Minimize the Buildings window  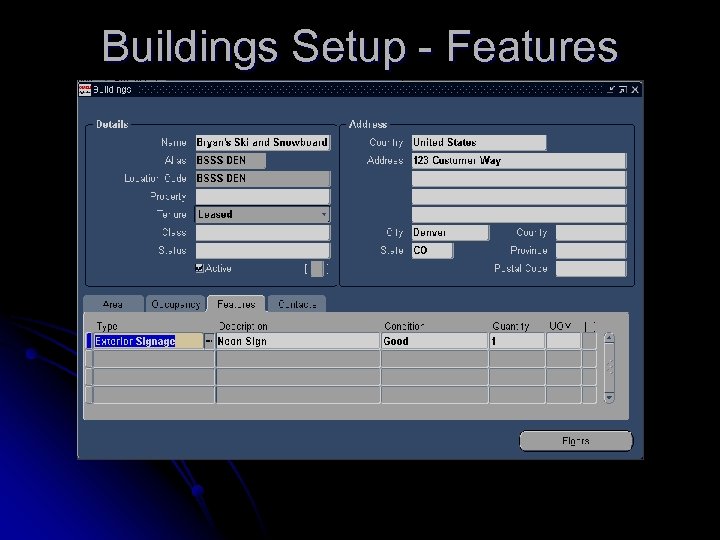(x=611, y=90)
